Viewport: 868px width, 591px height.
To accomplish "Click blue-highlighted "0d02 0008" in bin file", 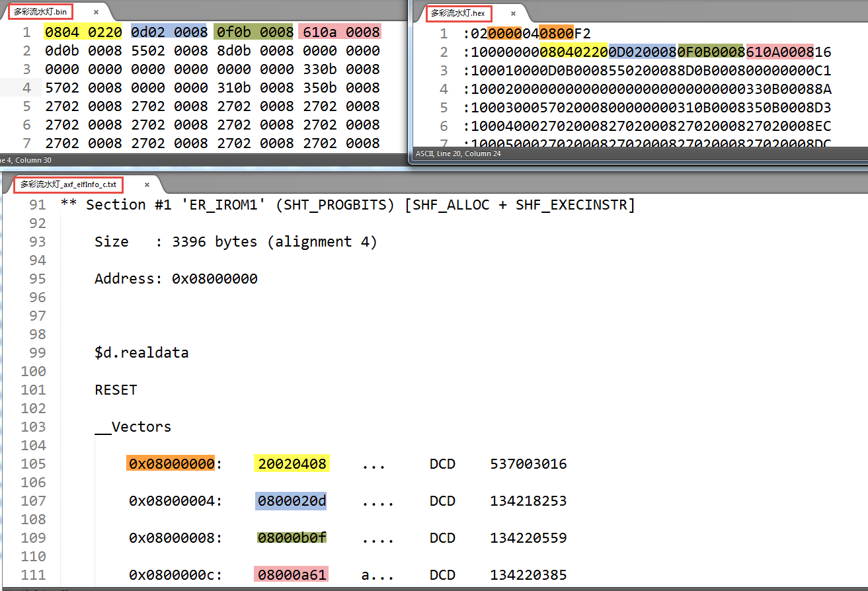I will click(x=169, y=32).
